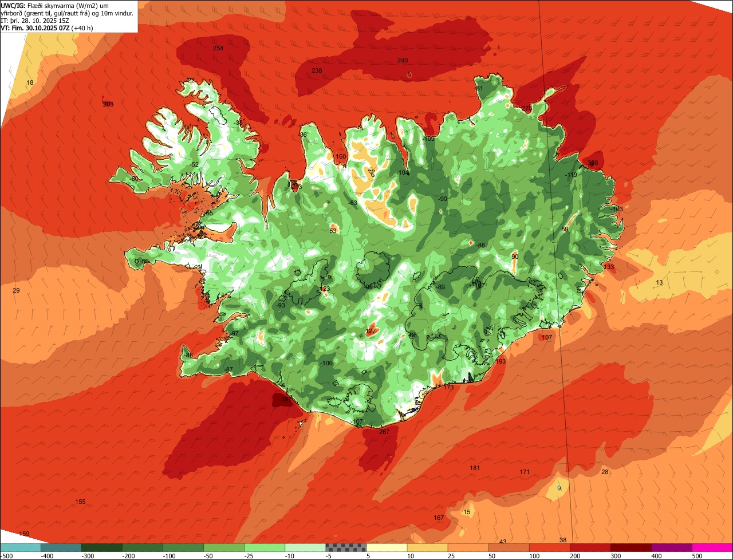Click the 127 value in the highlands
The width and height of the screenshot is (733, 560).
coord(371,332)
